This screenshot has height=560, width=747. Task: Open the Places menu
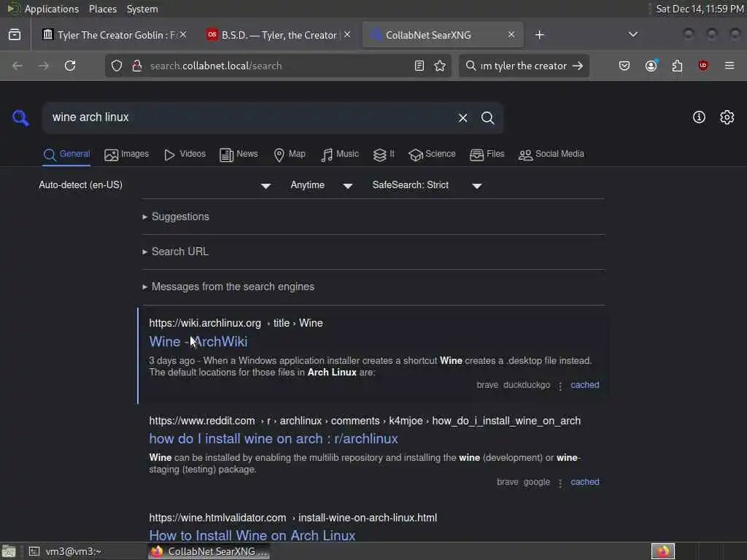(103, 9)
